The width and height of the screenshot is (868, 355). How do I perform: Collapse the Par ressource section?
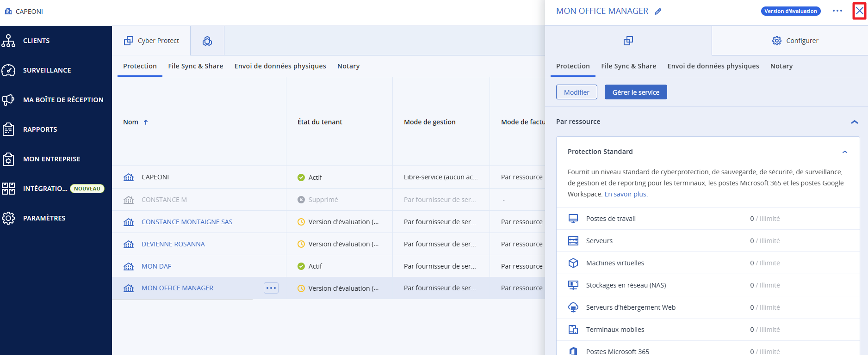tap(855, 122)
